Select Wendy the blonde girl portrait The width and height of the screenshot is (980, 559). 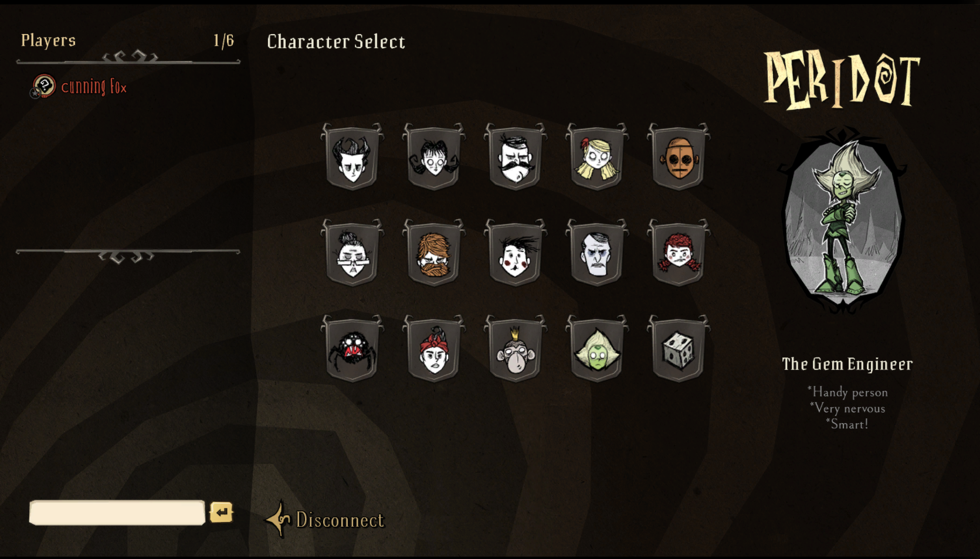pos(597,156)
